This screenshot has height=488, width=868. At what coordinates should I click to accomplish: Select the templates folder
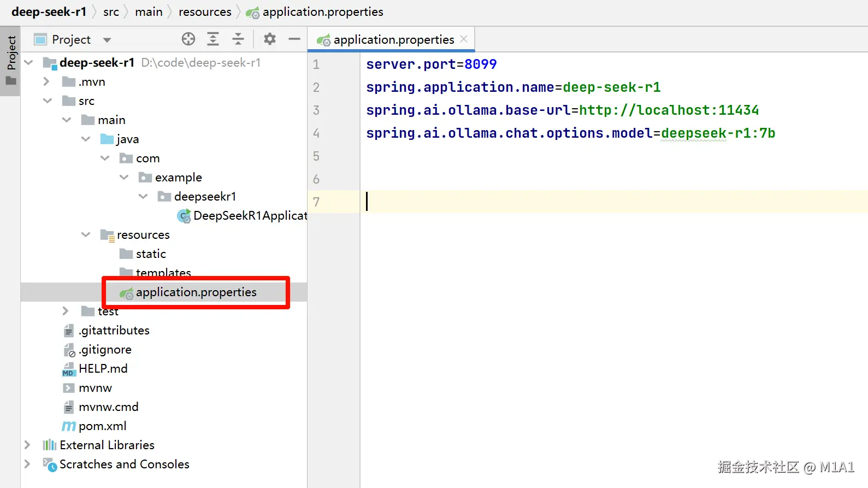click(x=163, y=273)
